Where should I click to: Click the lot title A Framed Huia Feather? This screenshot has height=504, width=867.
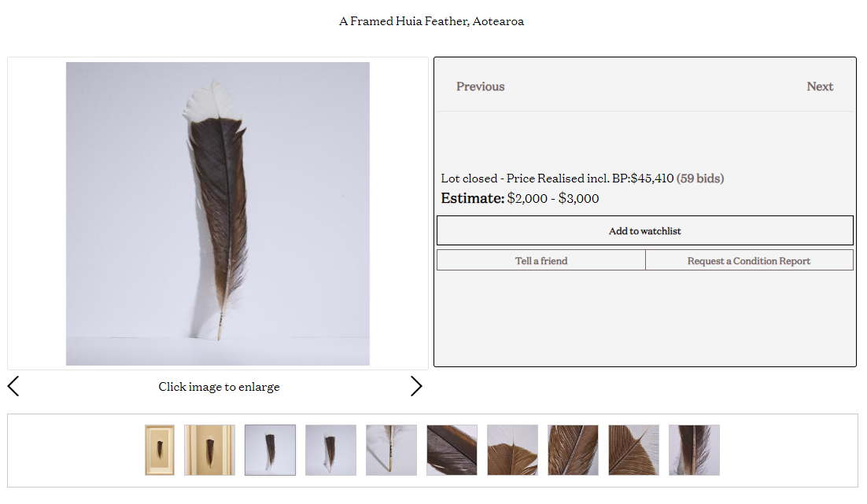(x=431, y=21)
